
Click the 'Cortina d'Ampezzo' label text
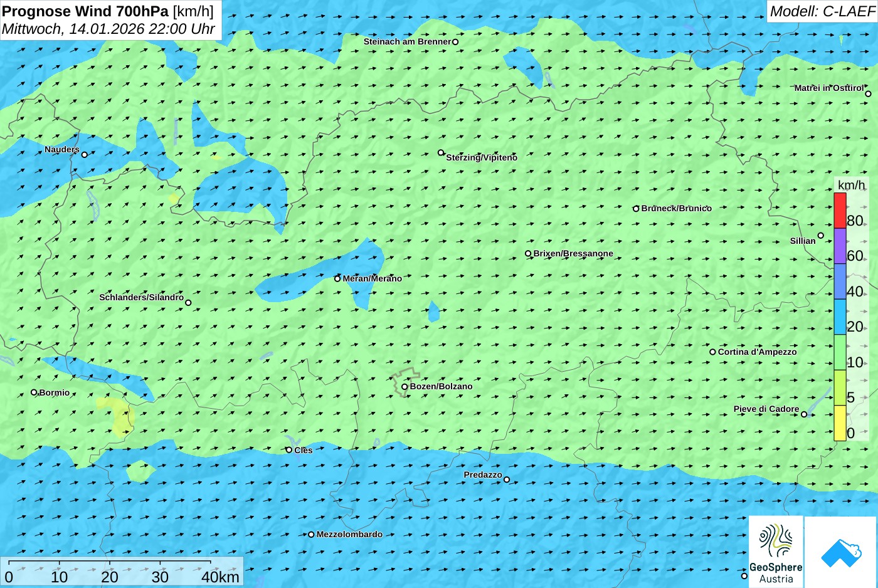pos(758,352)
